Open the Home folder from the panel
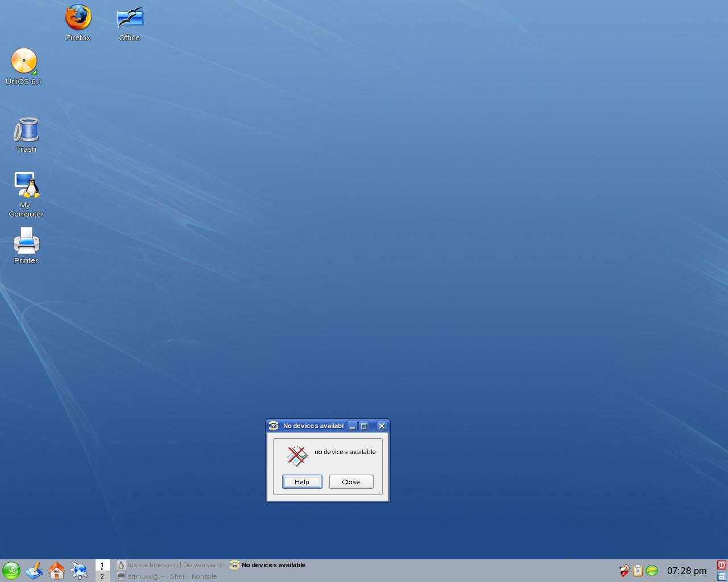 (57, 571)
